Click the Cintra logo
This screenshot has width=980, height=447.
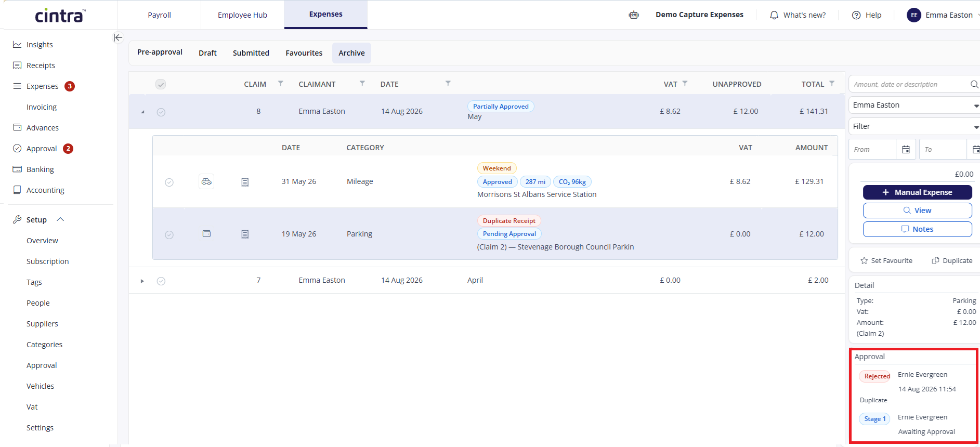pyautogui.click(x=60, y=16)
